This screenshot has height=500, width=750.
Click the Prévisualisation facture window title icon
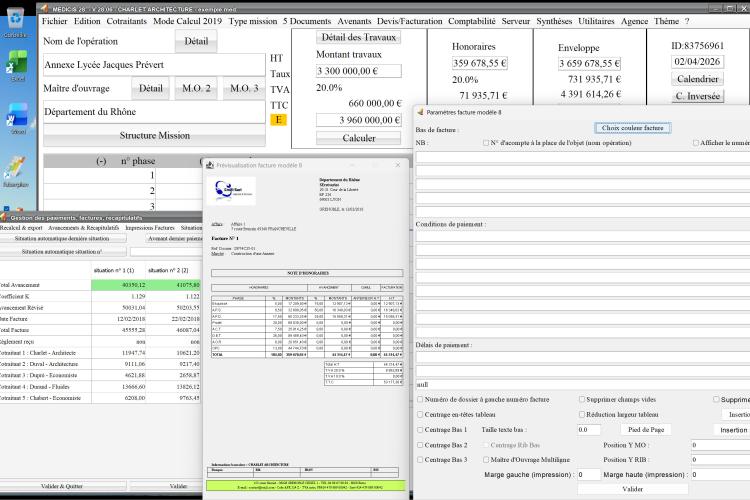pos(210,165)
